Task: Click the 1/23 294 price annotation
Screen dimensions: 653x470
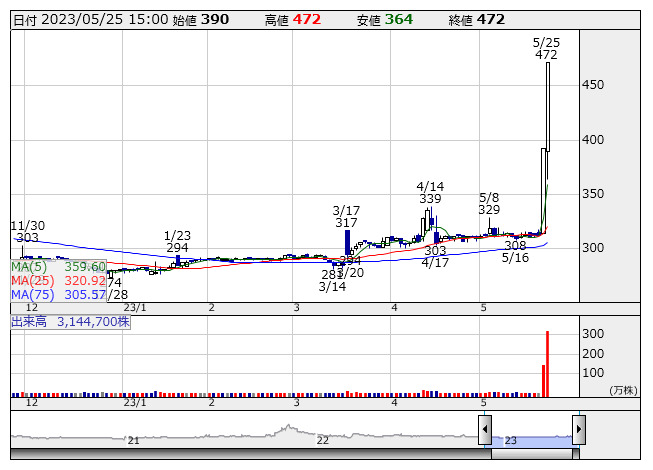Action: [x=177, y=241]
